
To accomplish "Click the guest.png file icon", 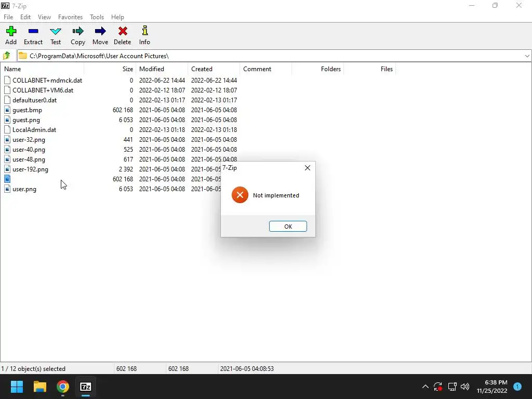I will (x=7, y=120).
